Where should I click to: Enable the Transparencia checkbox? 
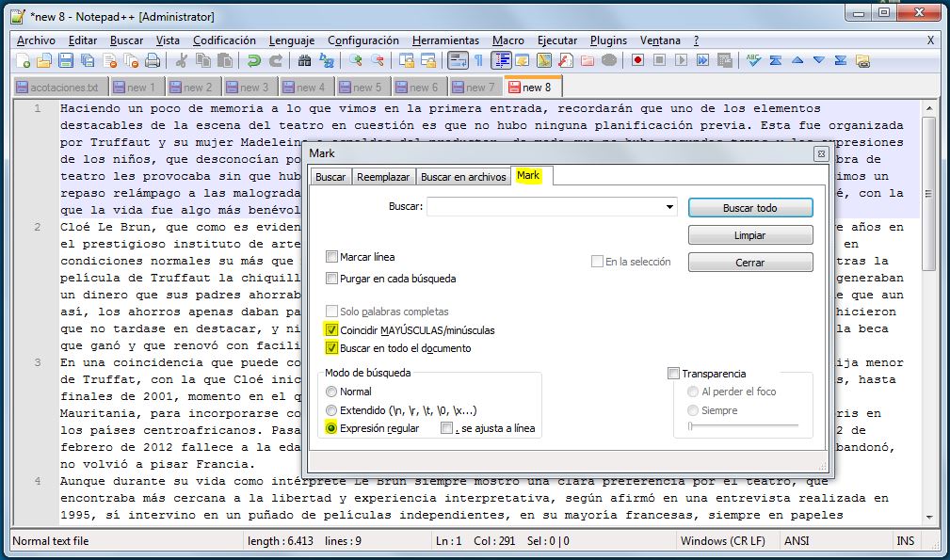[x=673, y=374]
